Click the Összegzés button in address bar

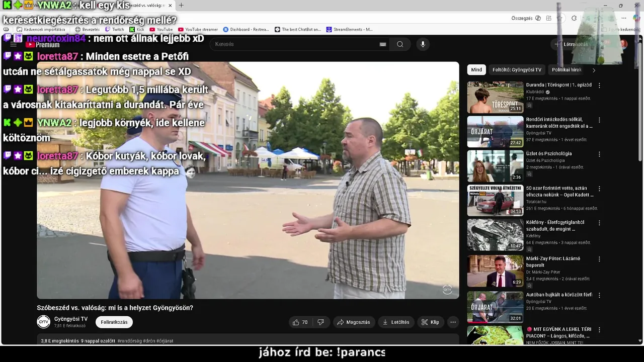tap(526, 18)
